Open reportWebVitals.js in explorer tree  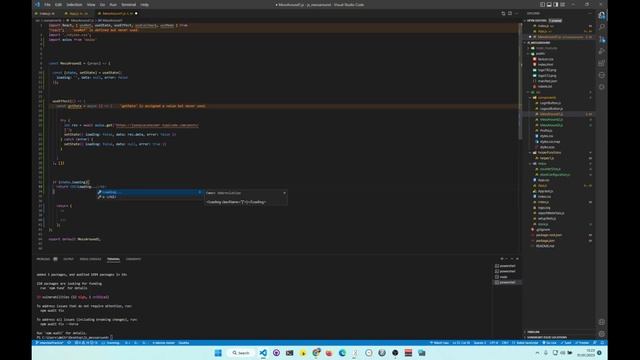point(551,213)
